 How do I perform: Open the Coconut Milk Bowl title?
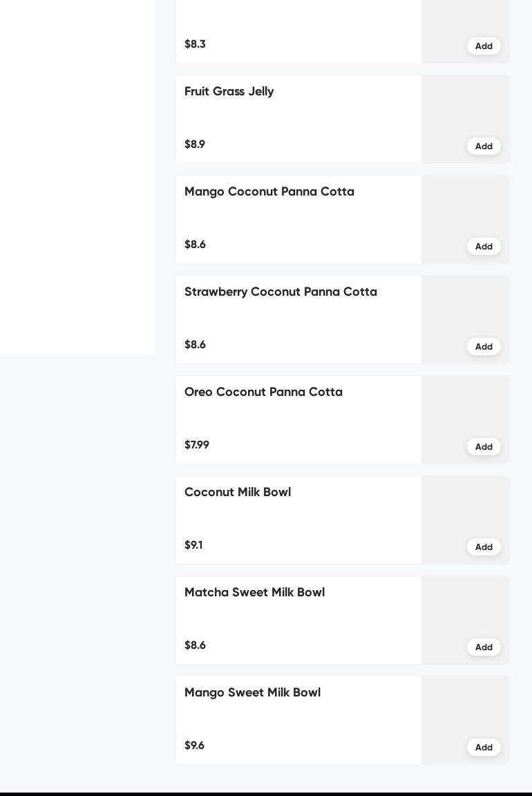point(237,492)
